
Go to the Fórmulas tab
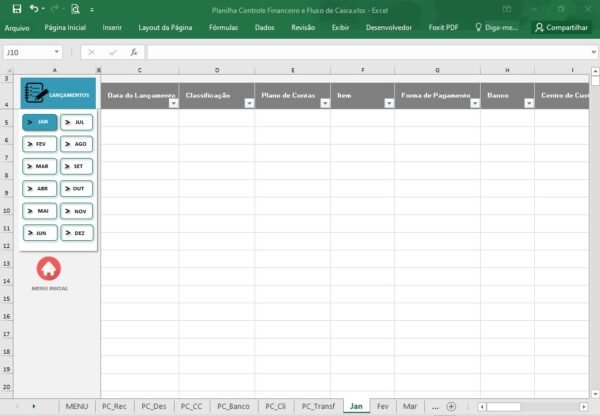point(223,28)
